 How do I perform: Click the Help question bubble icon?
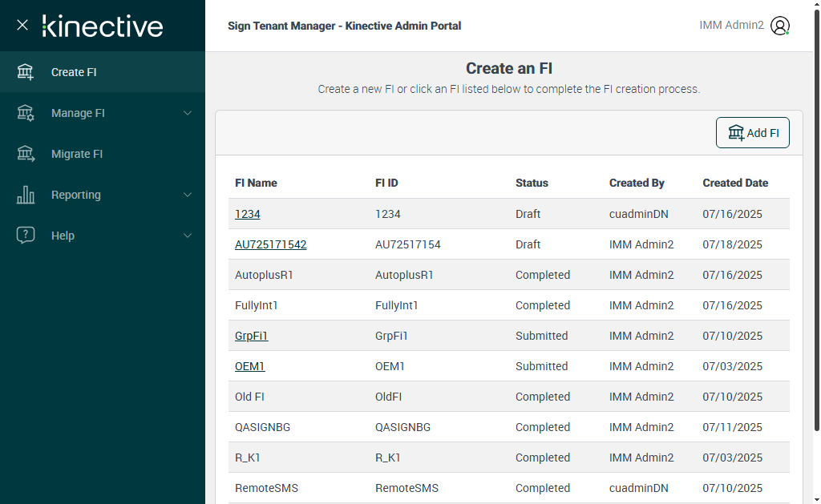(26, 236)
